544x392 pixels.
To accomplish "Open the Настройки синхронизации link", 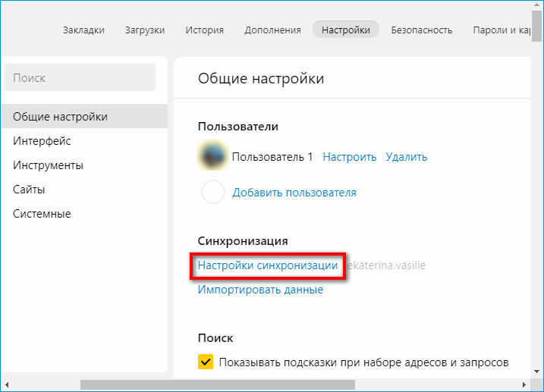I will tap(268, 266).
